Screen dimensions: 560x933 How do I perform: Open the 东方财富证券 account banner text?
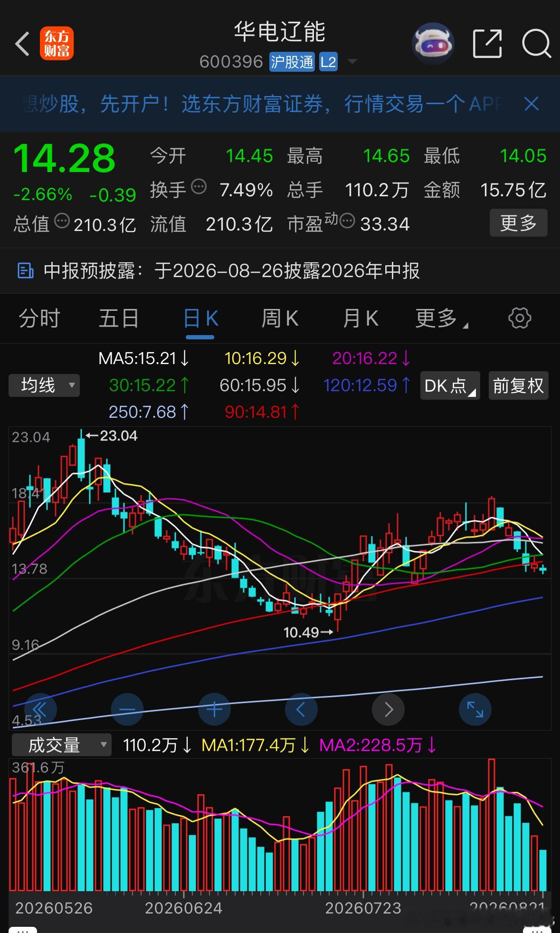262,104
